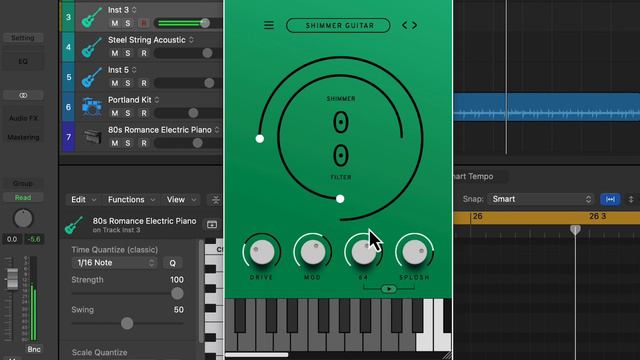Open the Shimmer Guitar preset name selector
Image resolution: width=640 pixels, height=360 pixels.
tap(338, 25)
